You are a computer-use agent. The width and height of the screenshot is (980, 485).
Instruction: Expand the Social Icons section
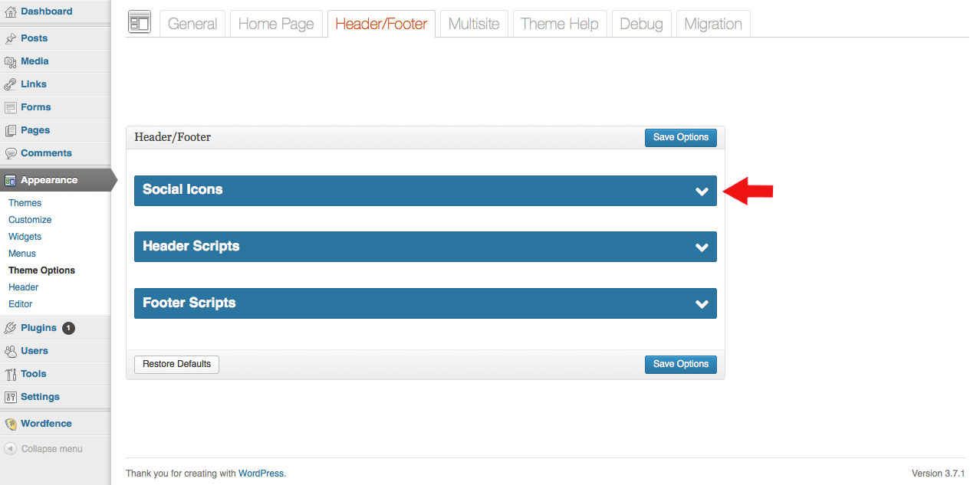[701, 191]
